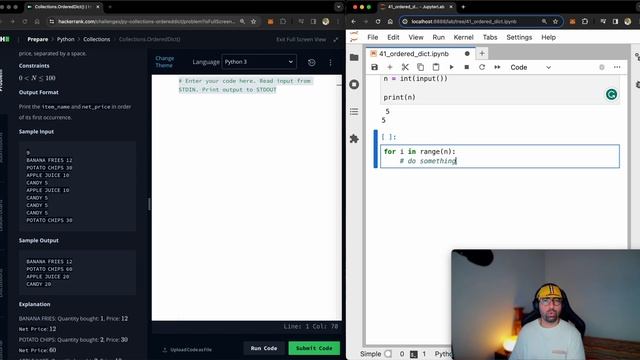Go to Python breadcrumb link
Image resolution: width=640 pixels, height=360 pixels.
(x=65, y=39)
